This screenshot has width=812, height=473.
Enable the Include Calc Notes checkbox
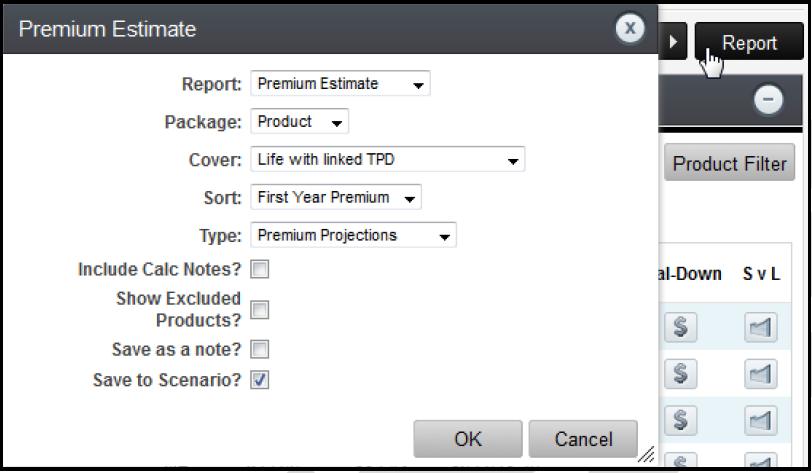click(x=259, y=269)
